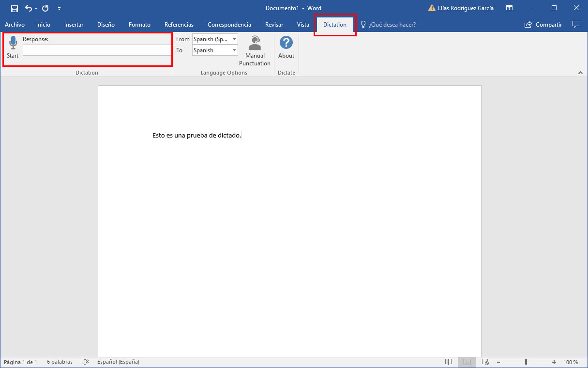
Task: Click the Undo arrow icon
Action: coord(27,8)
